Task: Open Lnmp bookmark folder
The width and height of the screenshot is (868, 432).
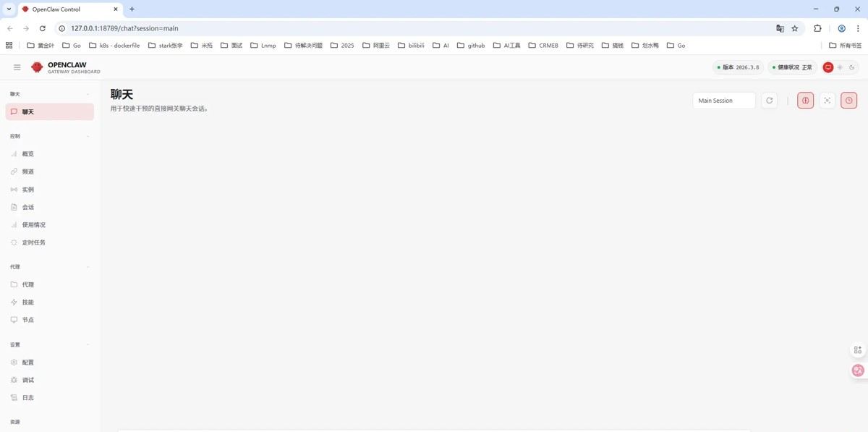Action: (263, 45)
